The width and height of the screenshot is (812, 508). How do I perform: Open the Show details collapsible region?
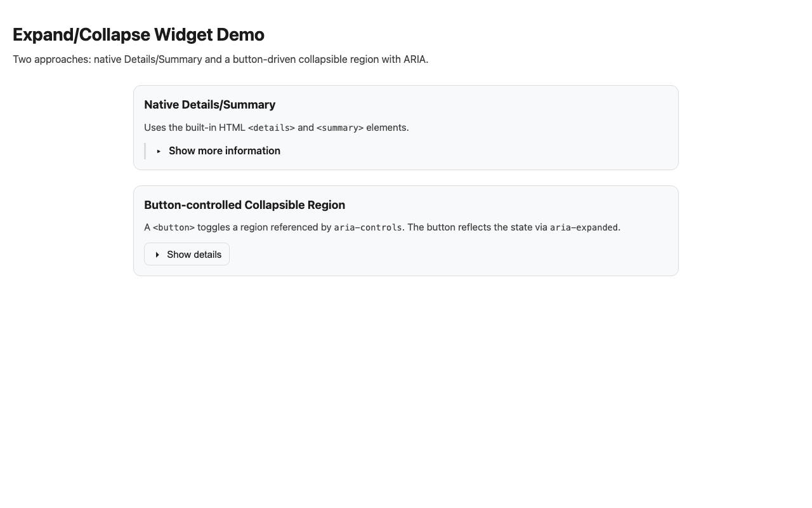187,254
